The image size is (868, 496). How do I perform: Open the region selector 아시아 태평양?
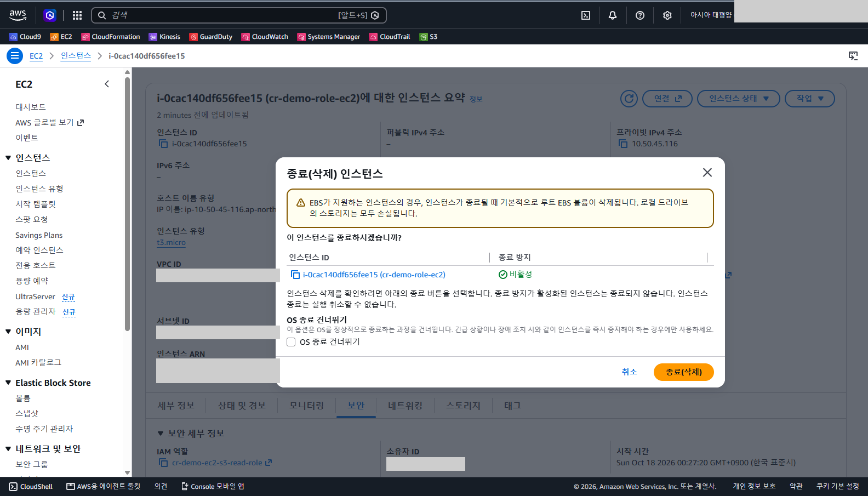[711, 15]
